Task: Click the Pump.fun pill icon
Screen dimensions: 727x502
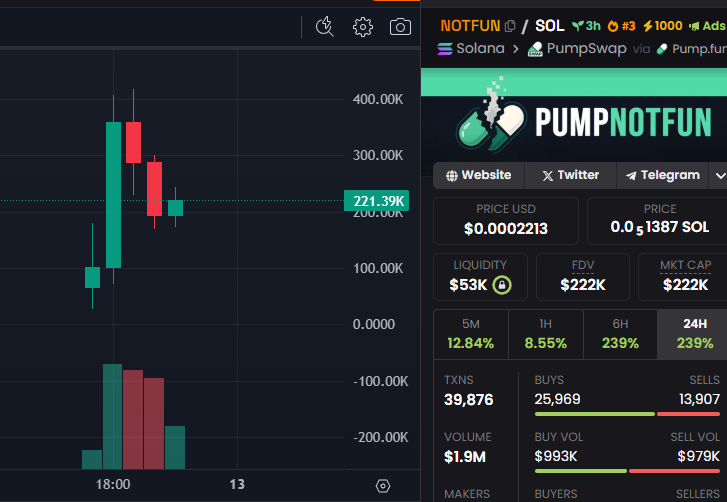Action: [x=662, y=49]
